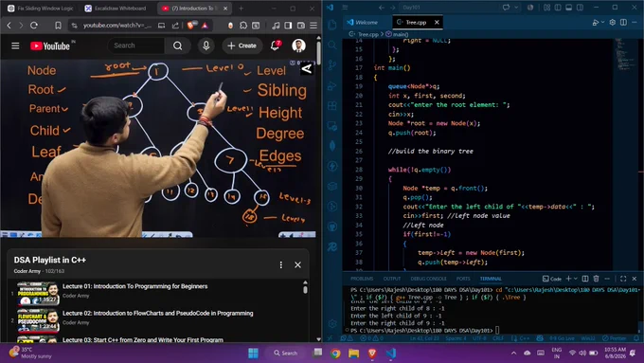Select language mode C++ in status bar
644x363 pixels.
point(525,338)
